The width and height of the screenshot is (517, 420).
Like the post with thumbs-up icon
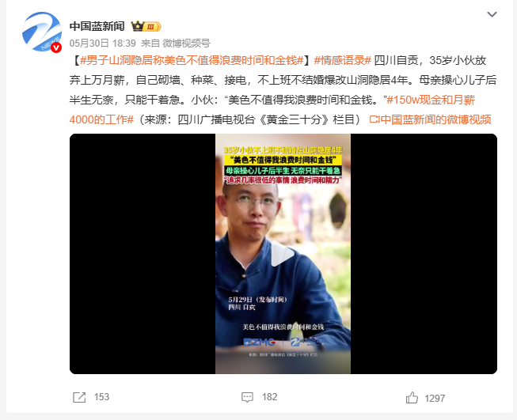click(412, 398)
